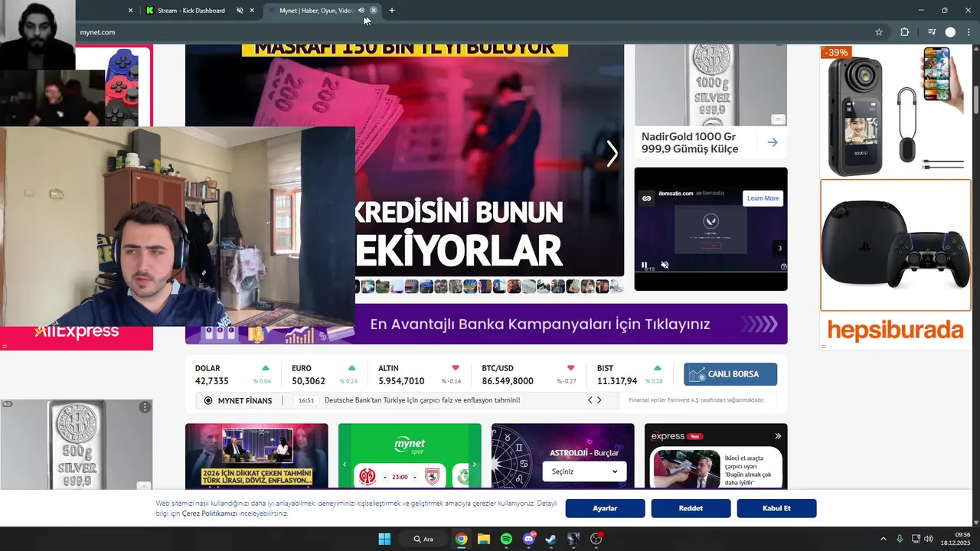This screenshot has height=551, width=980.
Task: Open the Çerez Politikamızı link
Action: point(209,514)
